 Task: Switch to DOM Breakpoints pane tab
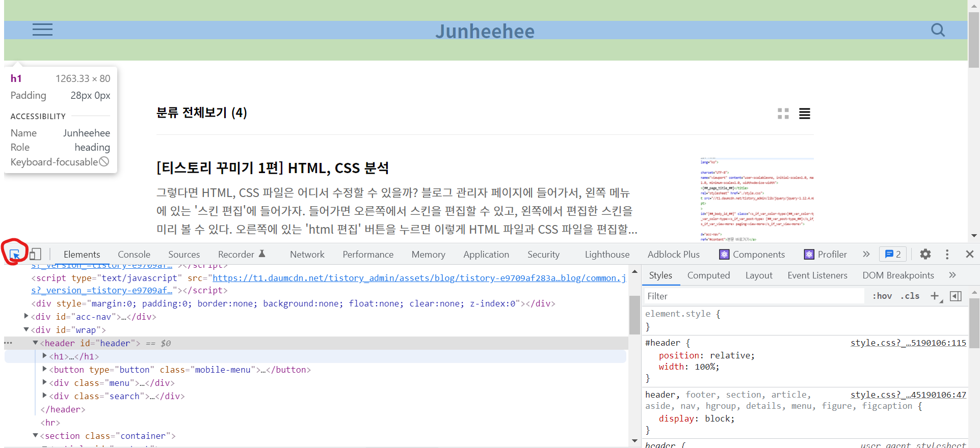pos(898,275)
